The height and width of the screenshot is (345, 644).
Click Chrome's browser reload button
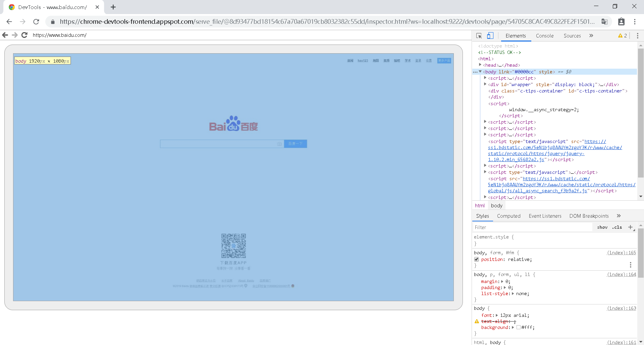click(x=36, y=21)
